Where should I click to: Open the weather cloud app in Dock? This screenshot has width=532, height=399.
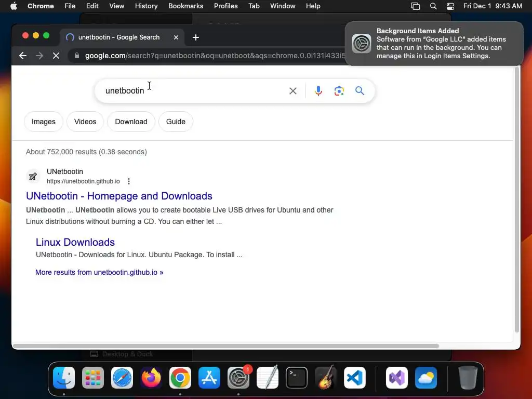(x=426, y=378)
